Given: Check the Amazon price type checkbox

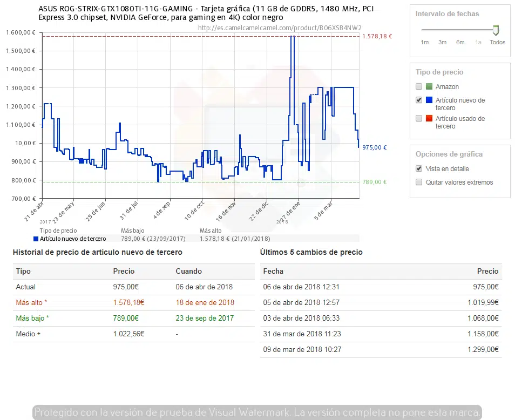Looking at the screenshot, I should [419, 86].
